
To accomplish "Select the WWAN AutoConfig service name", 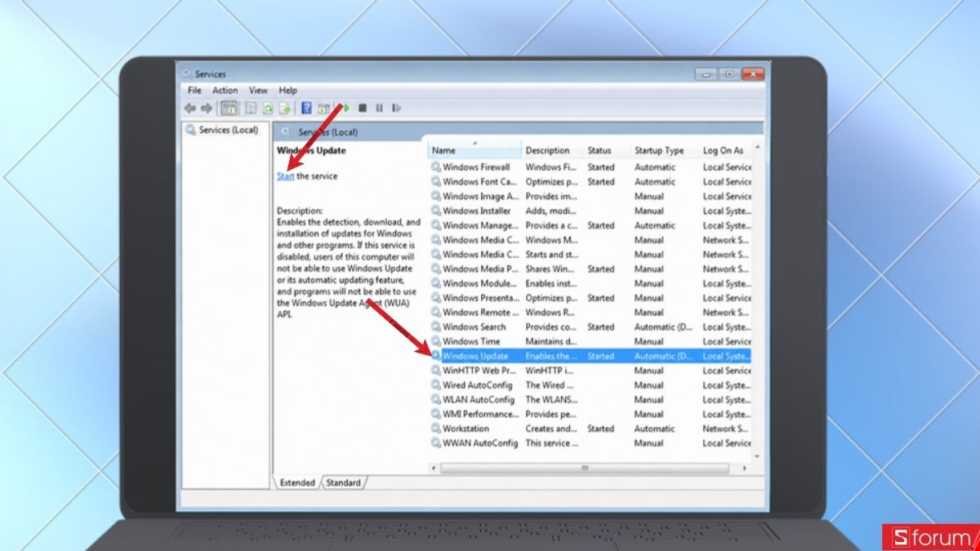I will (480, 443).
